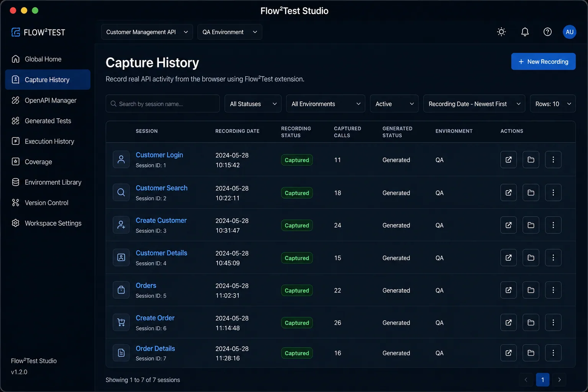The width and height of the screenshot is (588, 392).
Task: Click the Recording Date column header
Action: pos(237,131)
